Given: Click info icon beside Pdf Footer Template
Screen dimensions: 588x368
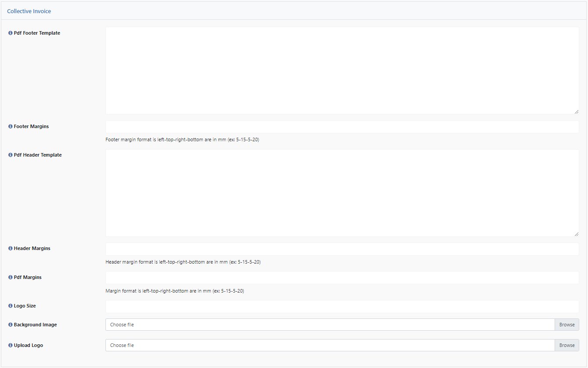Looking at the screenshot, I should tap(11, 33).
